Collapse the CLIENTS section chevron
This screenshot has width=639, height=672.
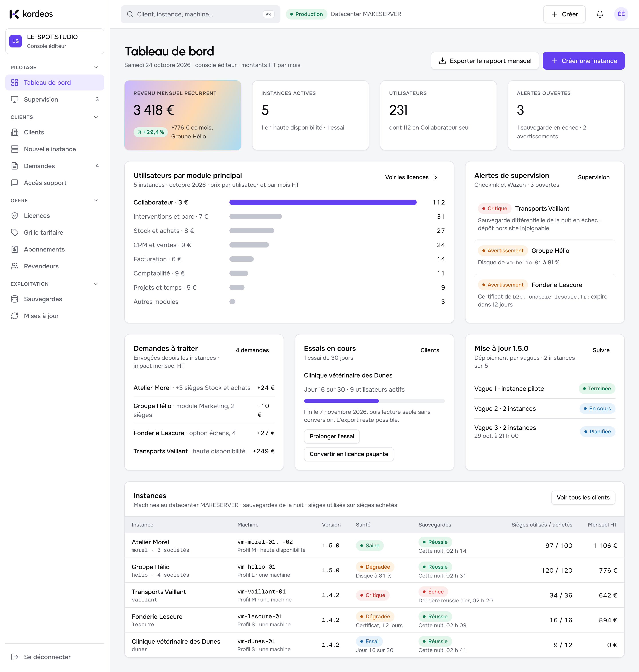pos(96,117)
